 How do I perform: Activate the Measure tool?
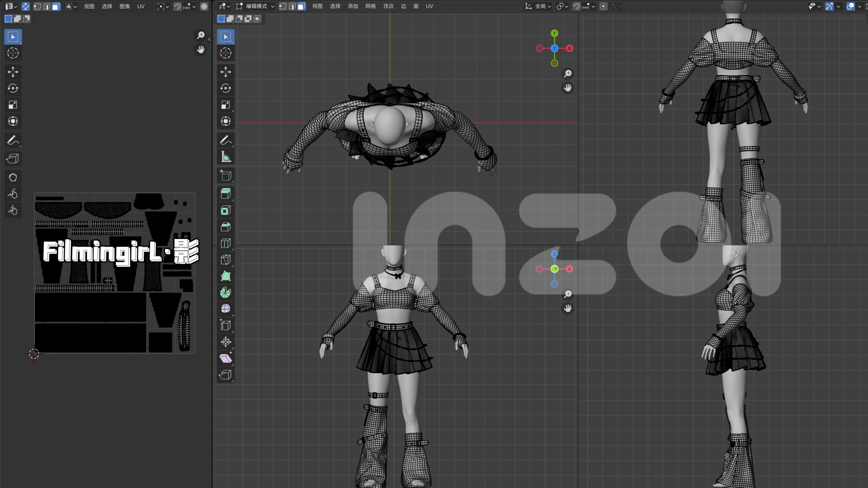click(226, 157)
